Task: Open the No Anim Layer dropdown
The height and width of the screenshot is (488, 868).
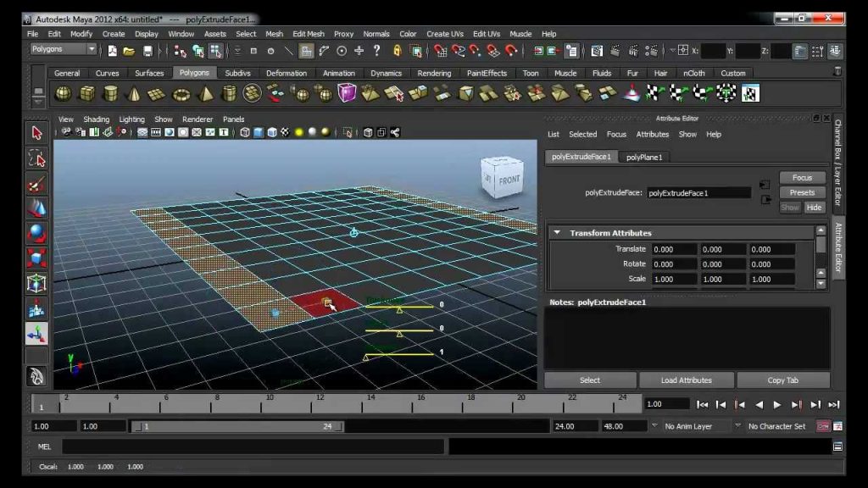Action: (x=696, y=426)
